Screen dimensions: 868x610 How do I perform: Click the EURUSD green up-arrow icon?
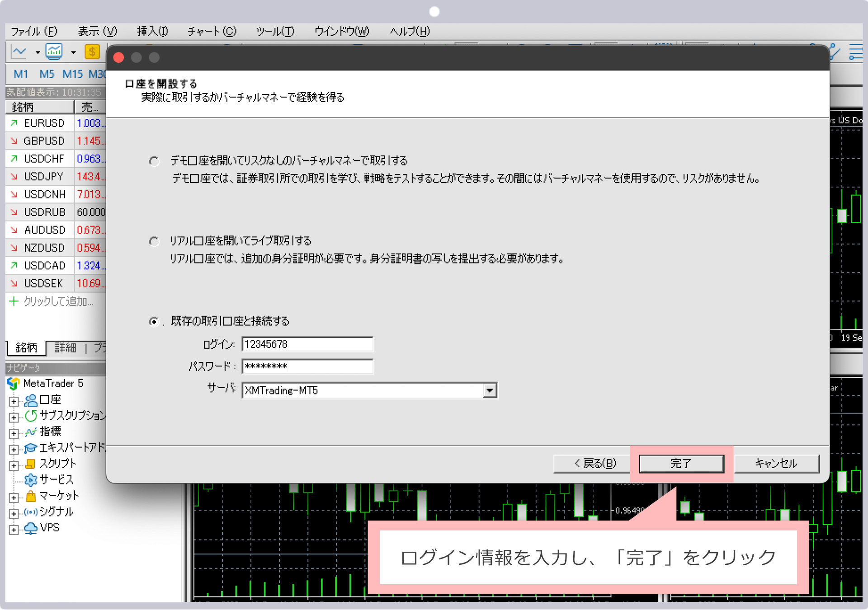pyautogui.click(x=14, y=123)
